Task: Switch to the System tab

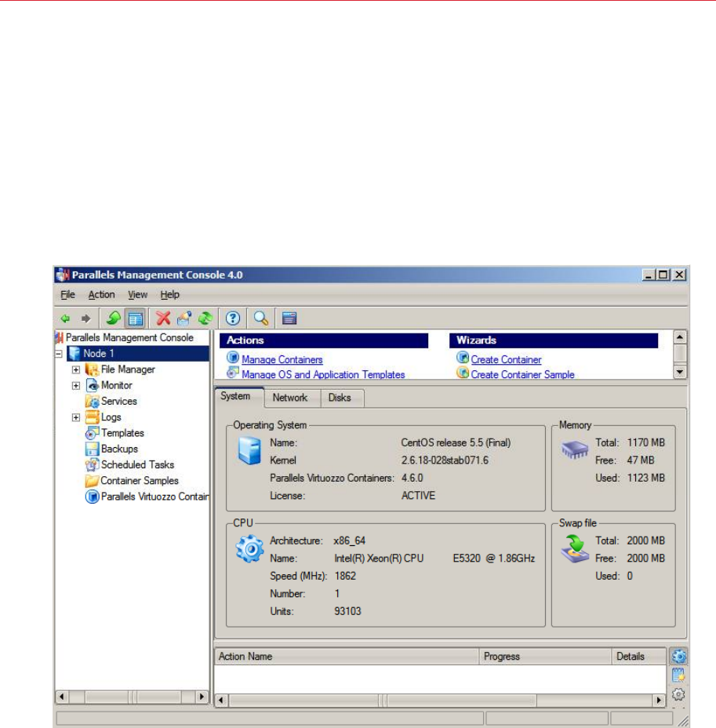Action: tap(238, 397)
